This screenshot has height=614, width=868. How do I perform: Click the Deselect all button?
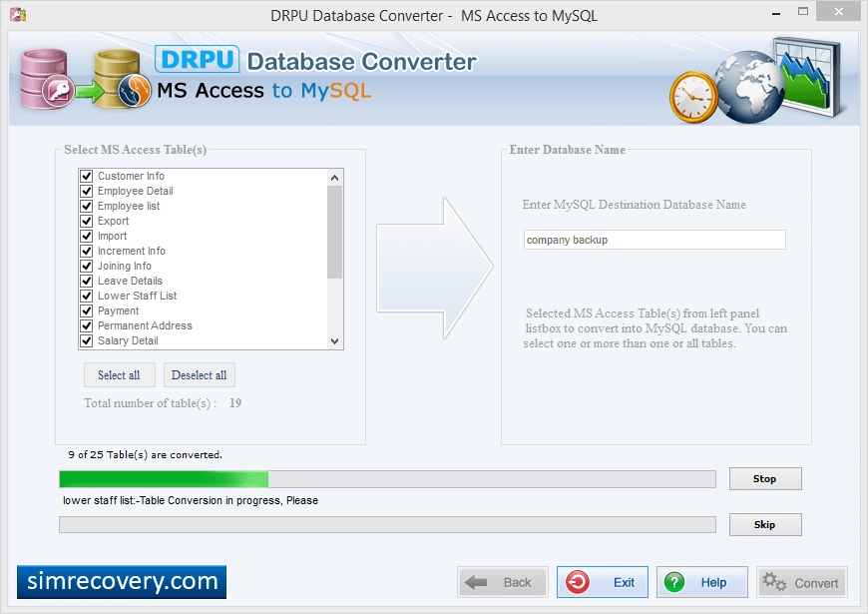click(x=200, y=375)
